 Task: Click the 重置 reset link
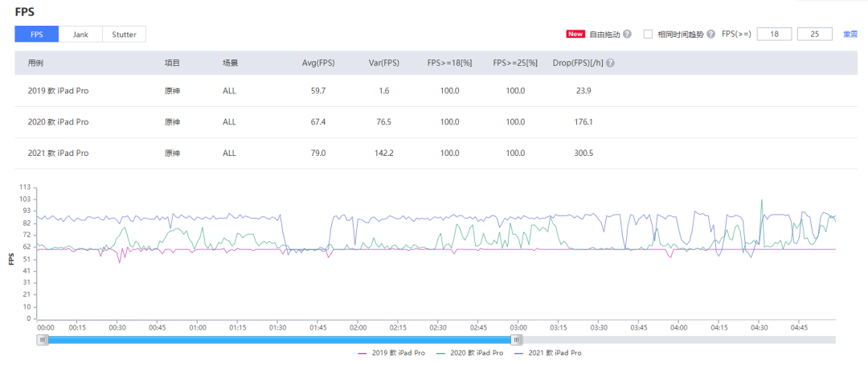850,35
